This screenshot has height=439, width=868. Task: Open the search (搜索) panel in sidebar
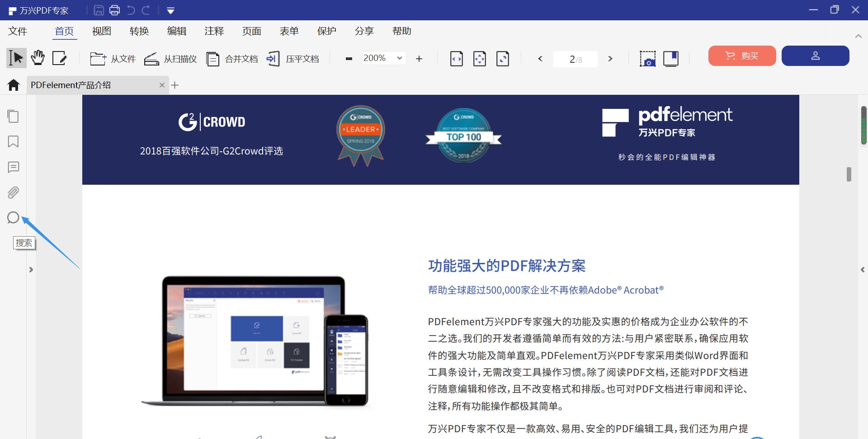click(13, 217)
